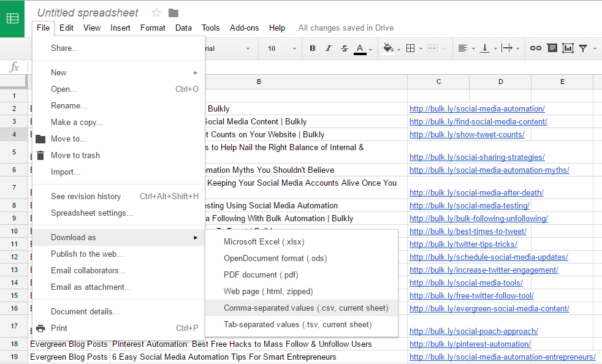The width and height of the screenshot is (602, 364).
Task: Expand the text wrapping dropdown arrow
Action: [x=517, y=49]
